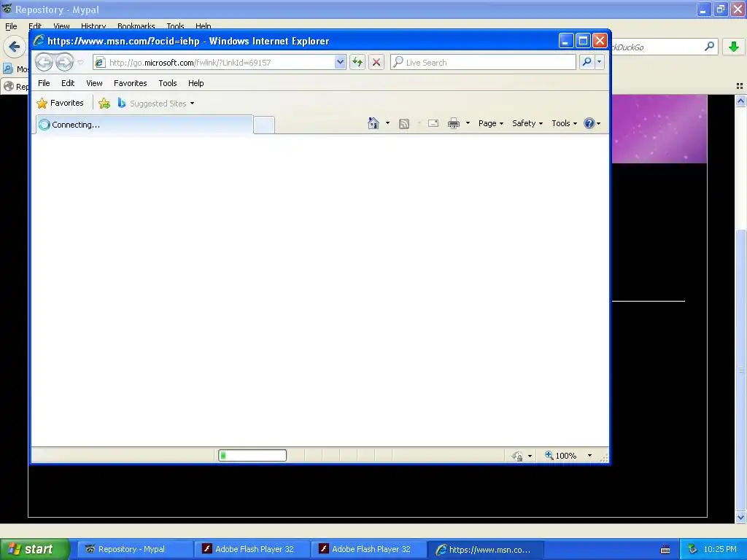Click the Read Mail envelope icon
This screenshot has height=560, width=747.
pos(433,123)
